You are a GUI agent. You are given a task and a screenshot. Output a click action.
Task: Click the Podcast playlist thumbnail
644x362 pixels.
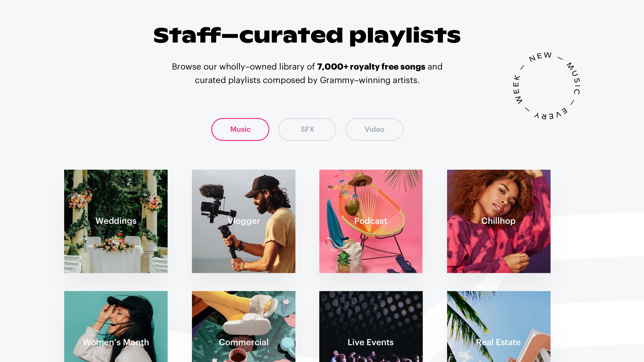(x=371, y=221)
